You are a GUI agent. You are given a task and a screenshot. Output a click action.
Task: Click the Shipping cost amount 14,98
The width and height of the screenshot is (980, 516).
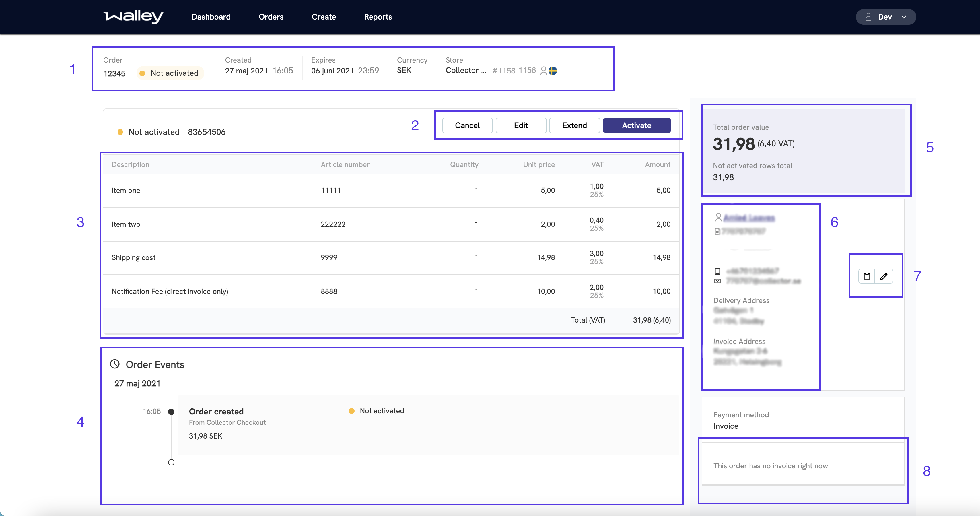pos(661,258)
